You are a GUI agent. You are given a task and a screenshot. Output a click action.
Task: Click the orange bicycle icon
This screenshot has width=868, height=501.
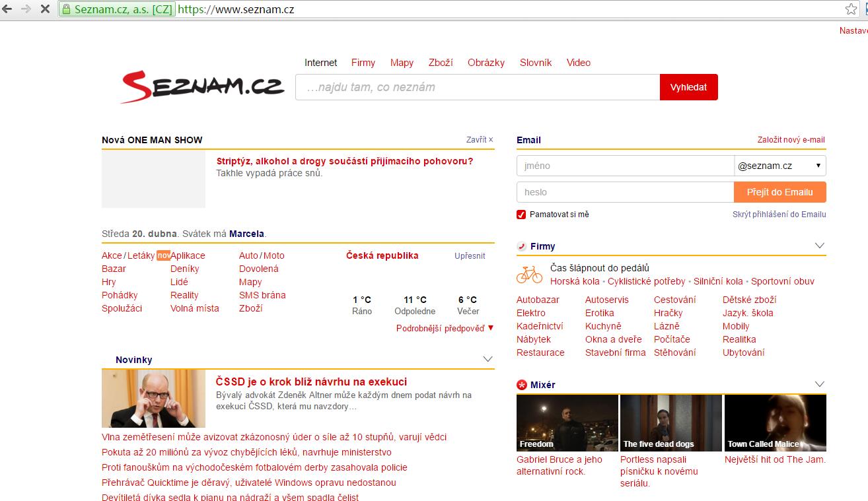pos(529,275)
